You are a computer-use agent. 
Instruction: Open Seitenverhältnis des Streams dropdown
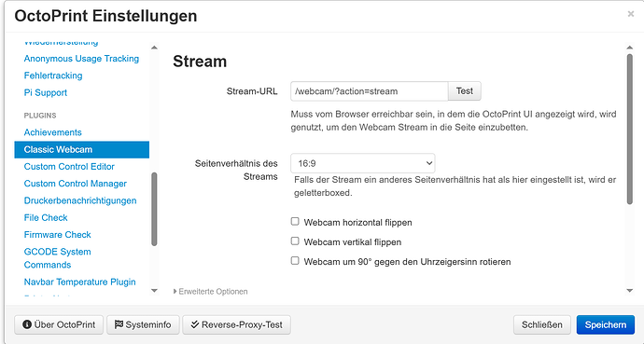tap(363, 163)
